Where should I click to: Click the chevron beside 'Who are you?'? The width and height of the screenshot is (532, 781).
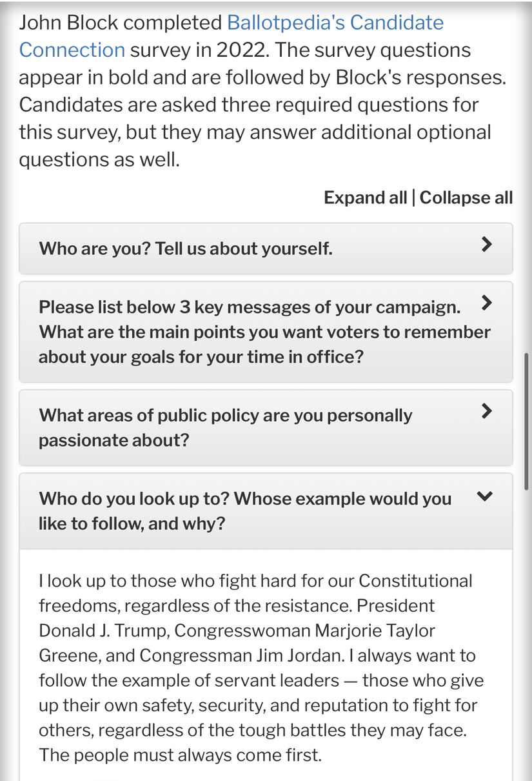(x=488, y=244)
